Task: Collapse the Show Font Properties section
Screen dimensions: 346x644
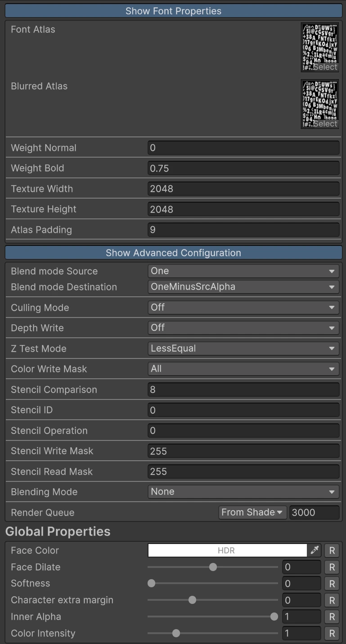Action: click(173, 11)
